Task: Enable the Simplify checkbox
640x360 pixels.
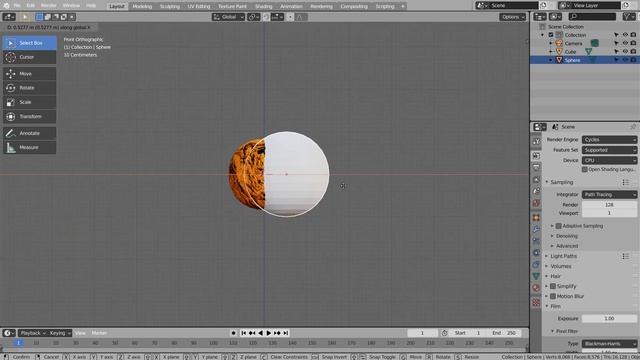Action: click(553, 286)
